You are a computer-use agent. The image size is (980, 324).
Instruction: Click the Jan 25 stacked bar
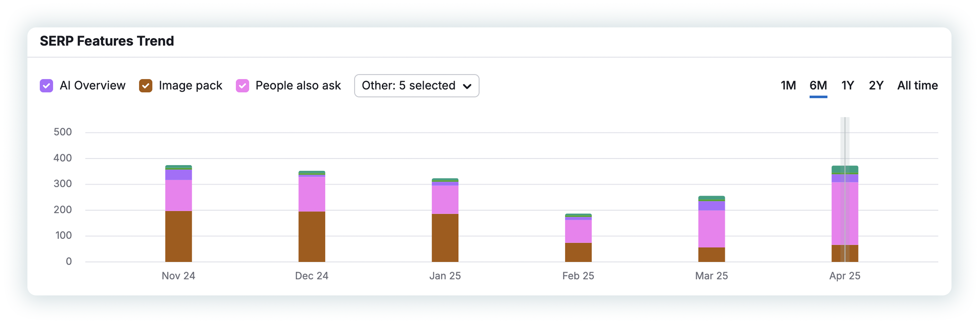click(445, 220)
